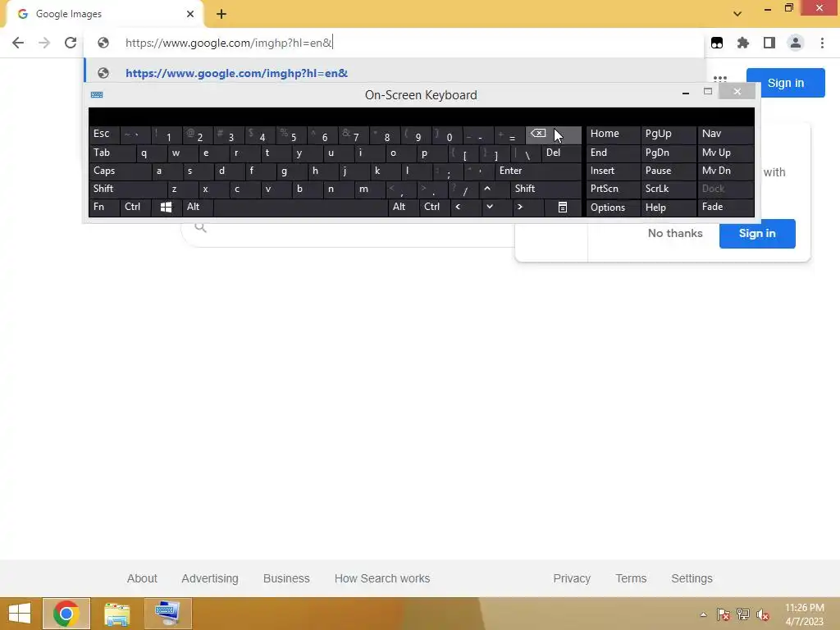Click the PgUp key on keyboard
The width and height of the screenshot is (840, 630).
[669, 134]
